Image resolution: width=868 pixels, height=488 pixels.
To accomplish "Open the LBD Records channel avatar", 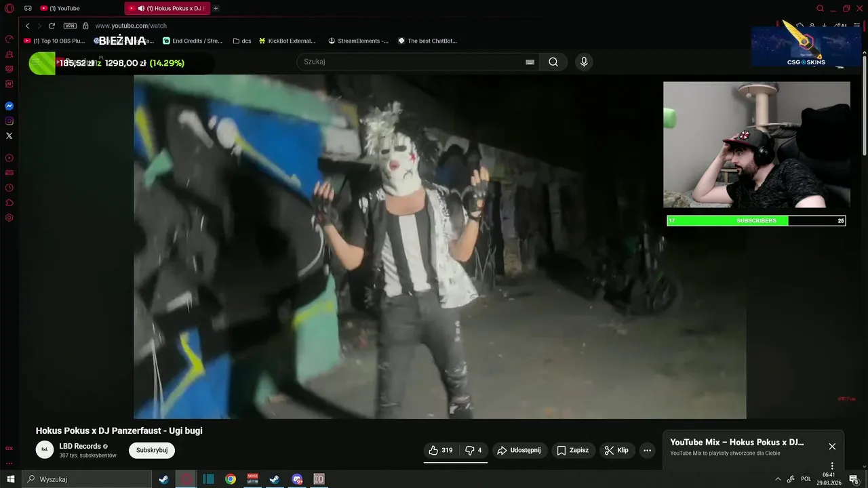I will (45, 449).
